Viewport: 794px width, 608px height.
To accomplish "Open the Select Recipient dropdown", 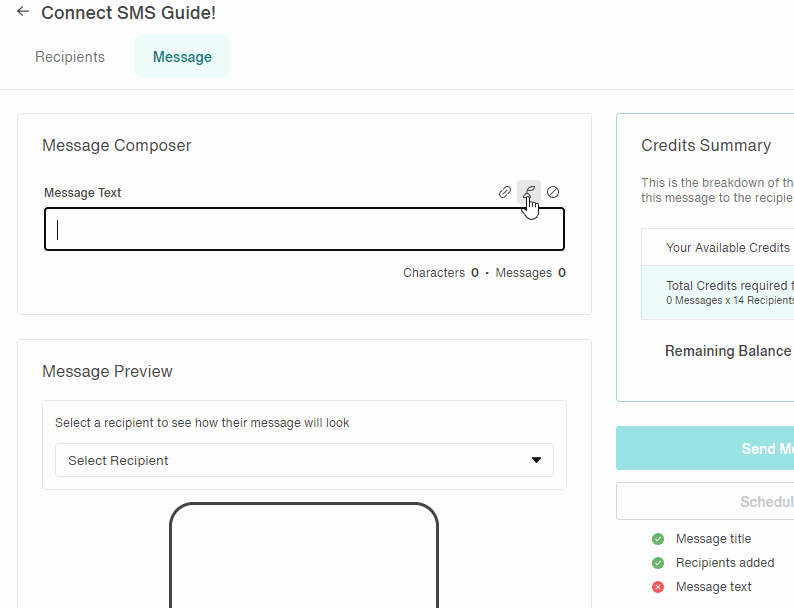I will [304, 460].
